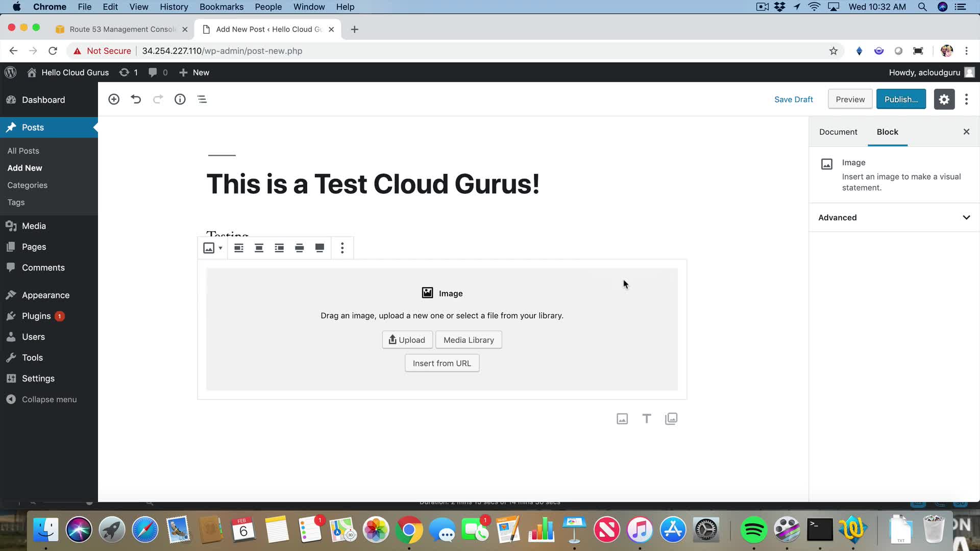980x551 pixels.
Task: Click the Add block plus icon
Action: pos(114,99)
